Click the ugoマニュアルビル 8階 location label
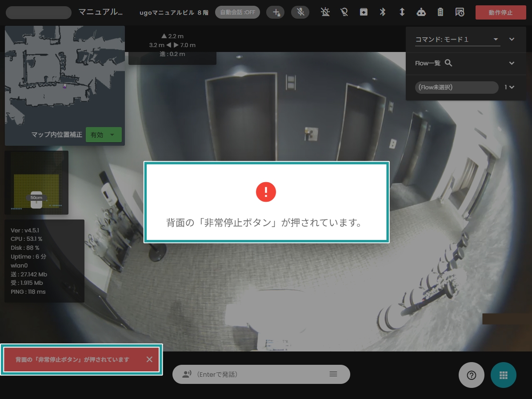 174,12
